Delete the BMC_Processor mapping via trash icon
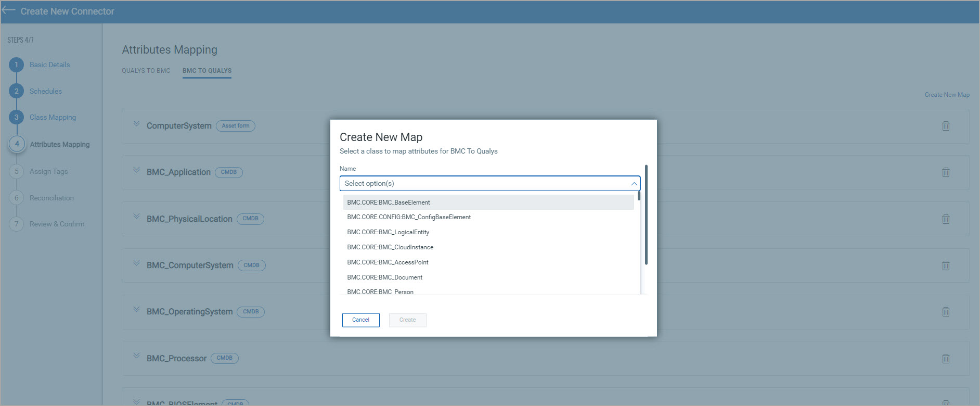Screen dimensions: 980x406 [946, 359]
